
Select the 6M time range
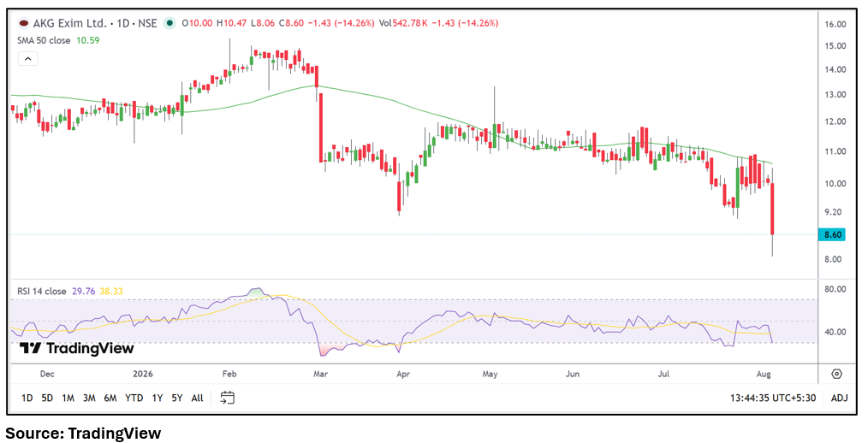click(x=110, y=398)
